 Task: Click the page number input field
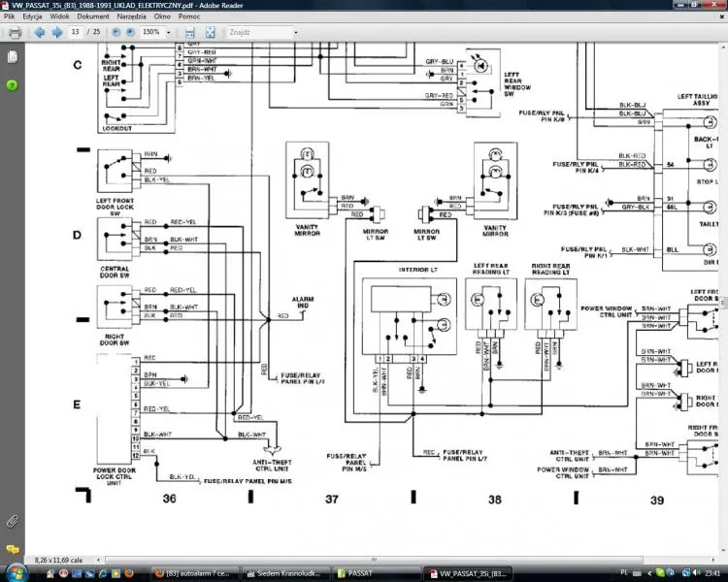coord(76,32)
